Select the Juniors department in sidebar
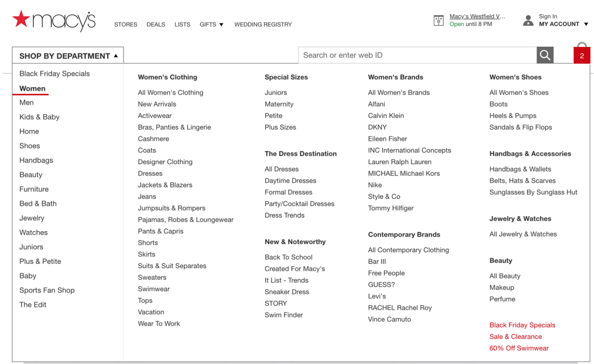The width and height of the screenshot is (594, 364). 31,247
